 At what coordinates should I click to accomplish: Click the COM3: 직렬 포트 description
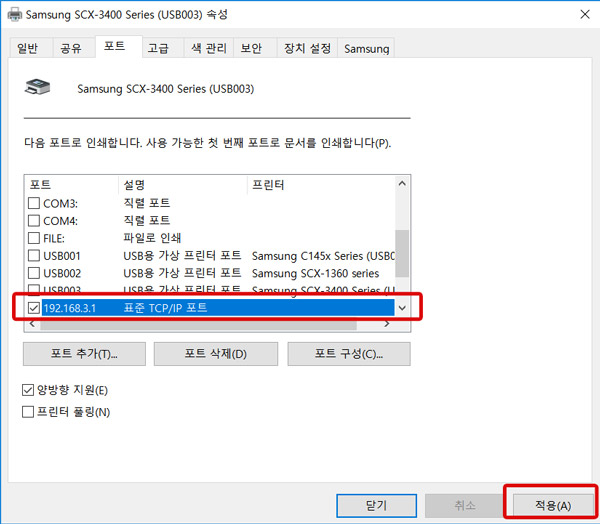pyautogui.click(x=147, y=203)
